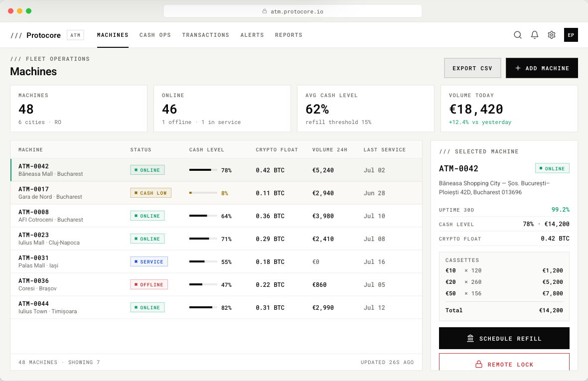Click the Protocore slashes logo
The width and height of the screenshot is (588, 381).
click(x=16, y=35)
